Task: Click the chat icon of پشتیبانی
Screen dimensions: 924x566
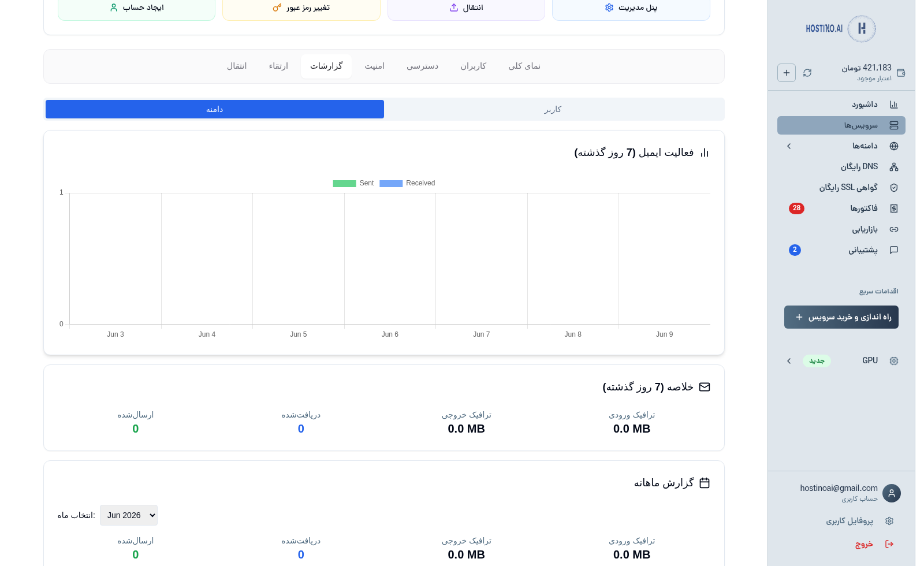Action: [894, 250]
